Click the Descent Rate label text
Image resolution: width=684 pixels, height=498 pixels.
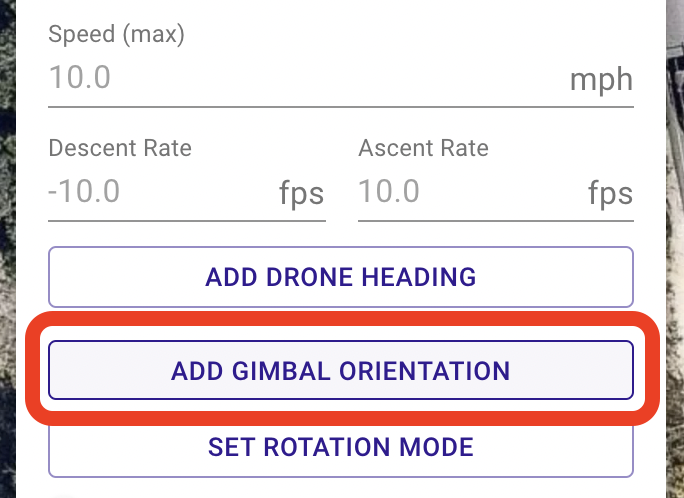coord(120,148)
